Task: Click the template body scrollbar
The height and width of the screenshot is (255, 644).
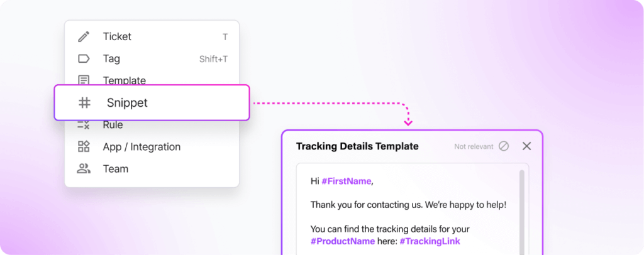Action: (x=521, y=207)
